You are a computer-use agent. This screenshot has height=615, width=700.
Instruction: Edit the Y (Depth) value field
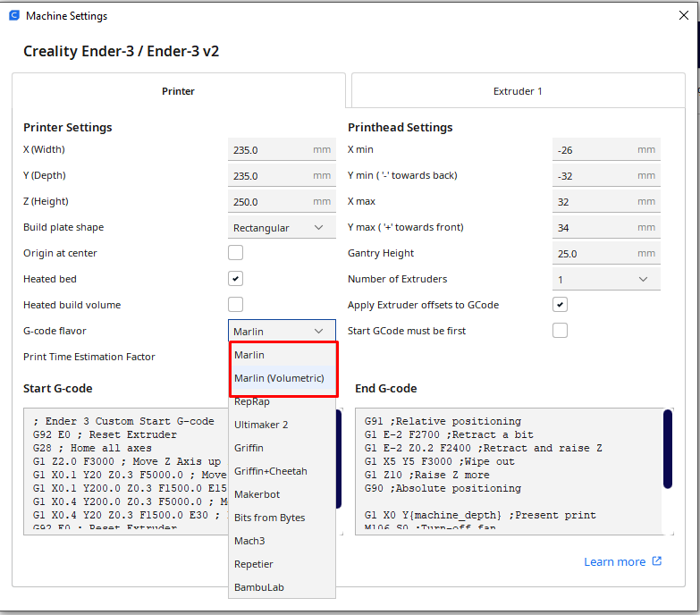[x=282, y=175]
